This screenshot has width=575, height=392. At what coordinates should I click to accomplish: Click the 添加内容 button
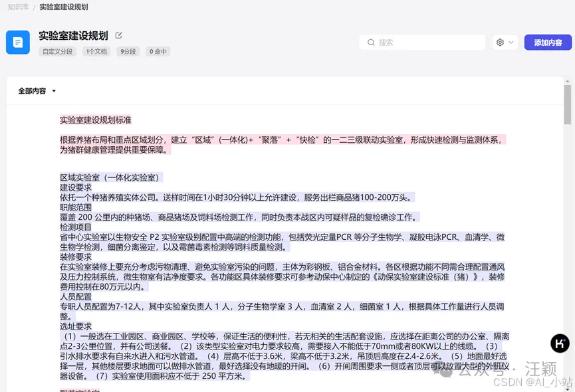click(548, 43)
